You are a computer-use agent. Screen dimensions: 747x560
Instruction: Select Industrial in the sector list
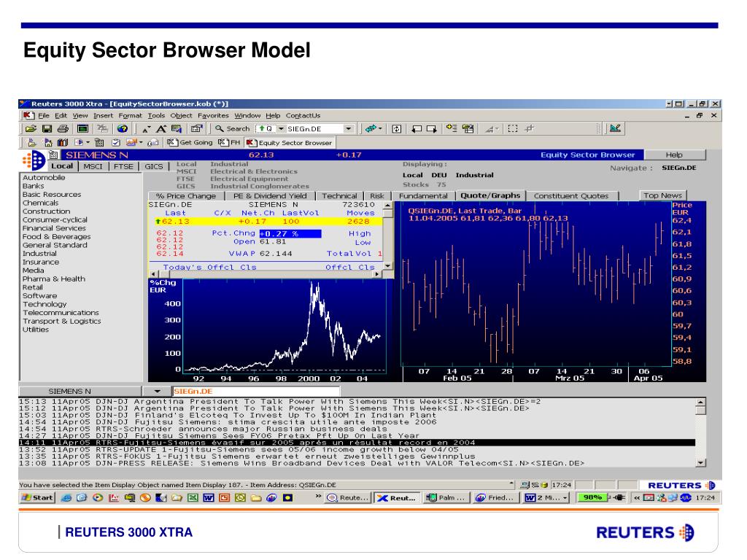tap(39, 254)
